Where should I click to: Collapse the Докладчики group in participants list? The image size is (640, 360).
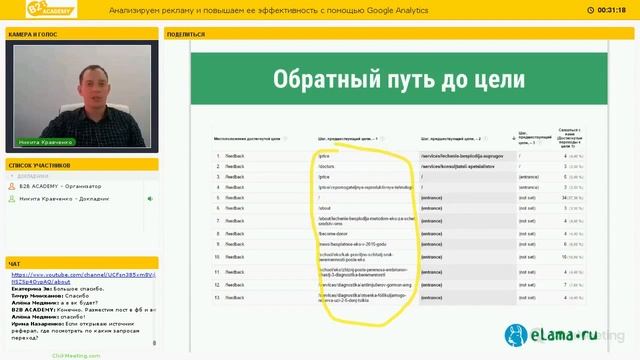[12, 176]
